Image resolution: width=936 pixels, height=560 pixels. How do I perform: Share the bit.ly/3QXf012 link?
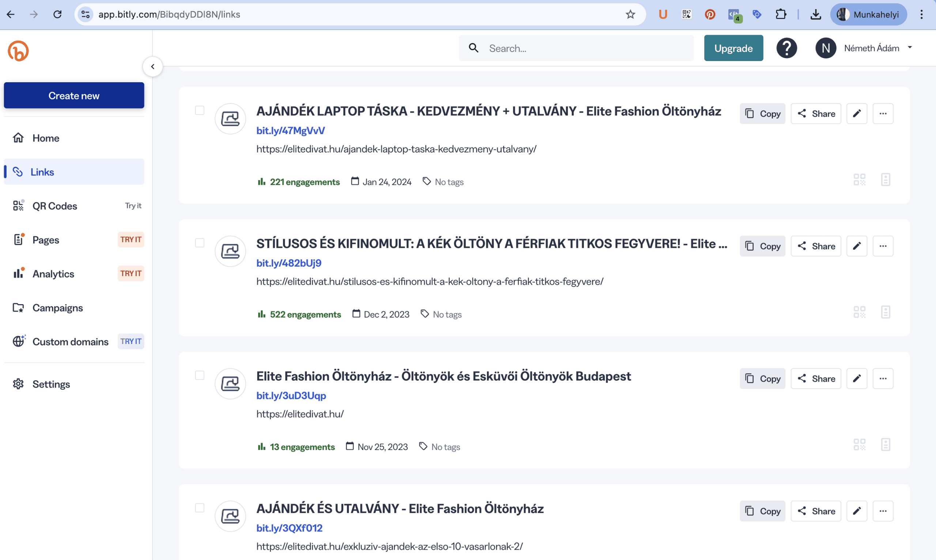pos(816,511)
